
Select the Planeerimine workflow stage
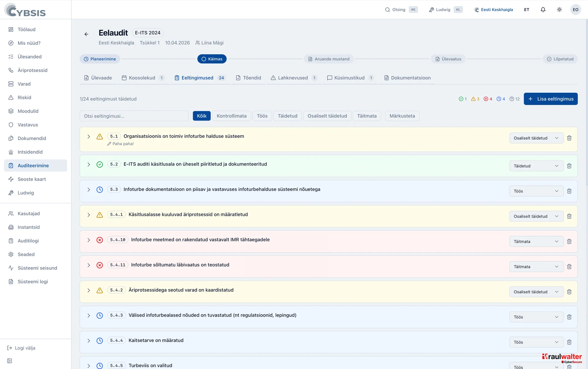tap(100, 59)
